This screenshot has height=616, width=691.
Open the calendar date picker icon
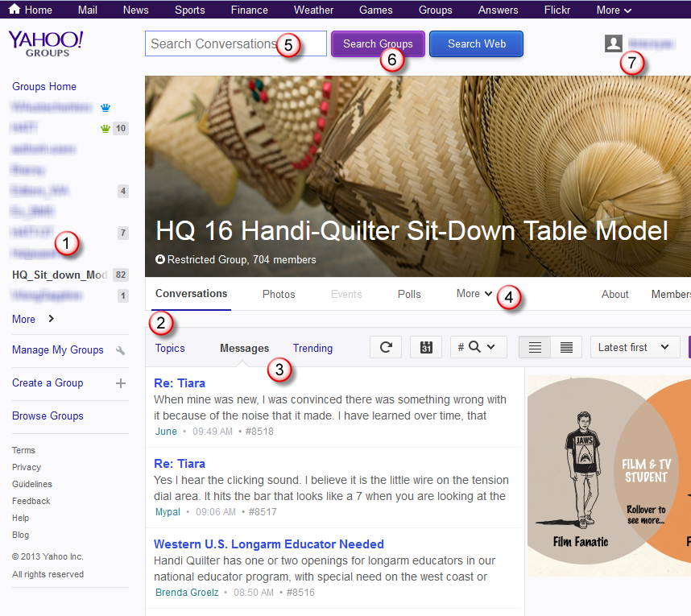[426, 347]
